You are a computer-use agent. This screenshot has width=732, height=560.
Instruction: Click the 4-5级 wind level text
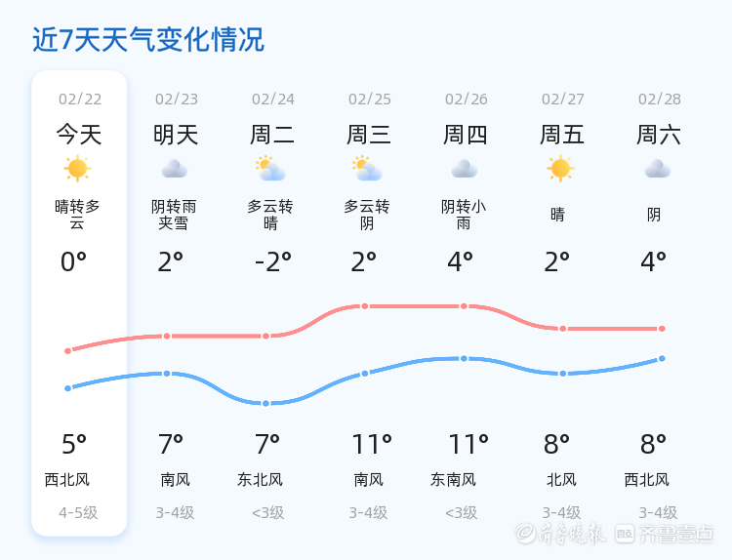pyautogui.click(x=78, y=513)
